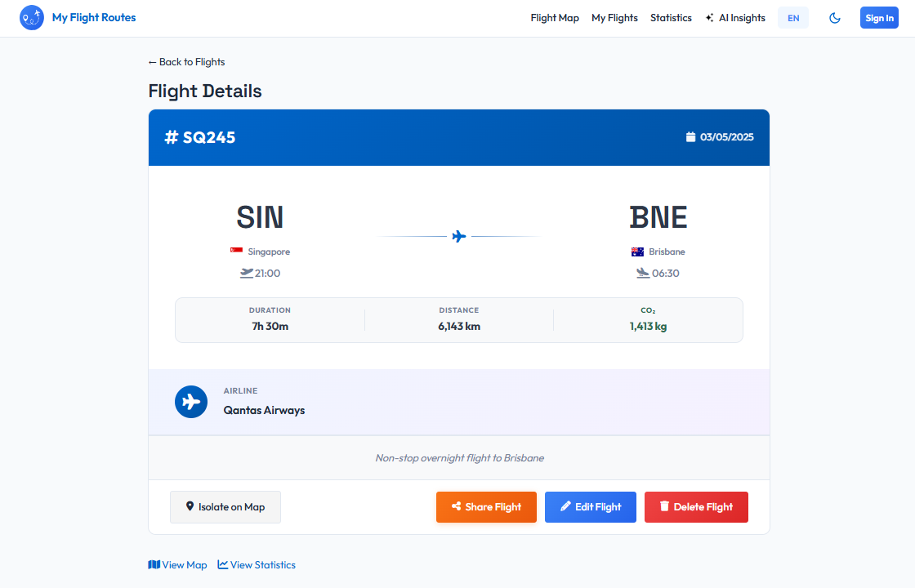Image resolution: width=915 pixels, height=588 pixels.
Task: Follow the View Statistics link
Action: click(x=257, y=564)
